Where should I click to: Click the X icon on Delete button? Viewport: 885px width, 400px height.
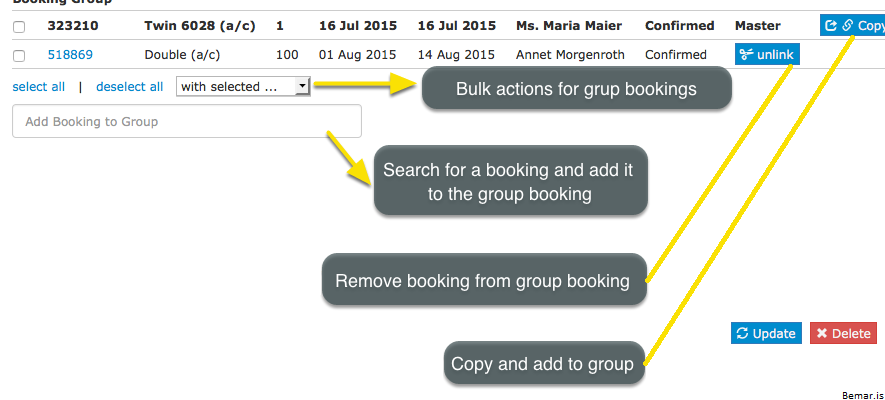[821, 333]
